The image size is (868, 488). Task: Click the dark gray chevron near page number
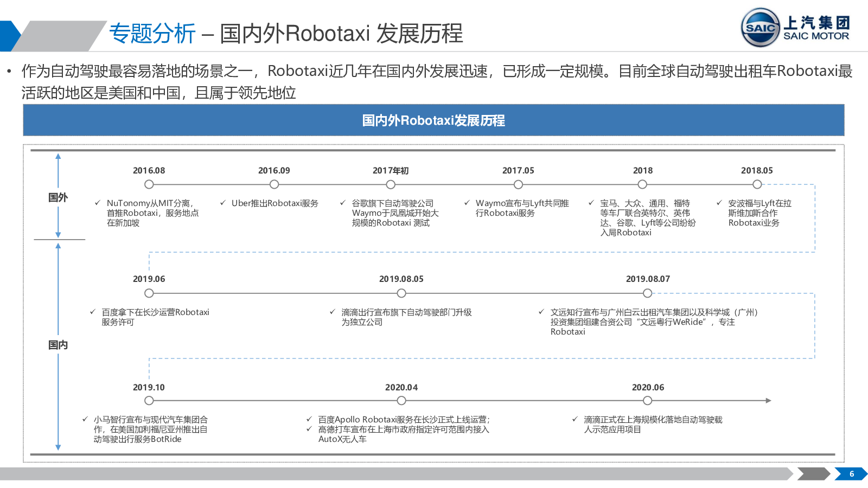[x=813, y=474]
